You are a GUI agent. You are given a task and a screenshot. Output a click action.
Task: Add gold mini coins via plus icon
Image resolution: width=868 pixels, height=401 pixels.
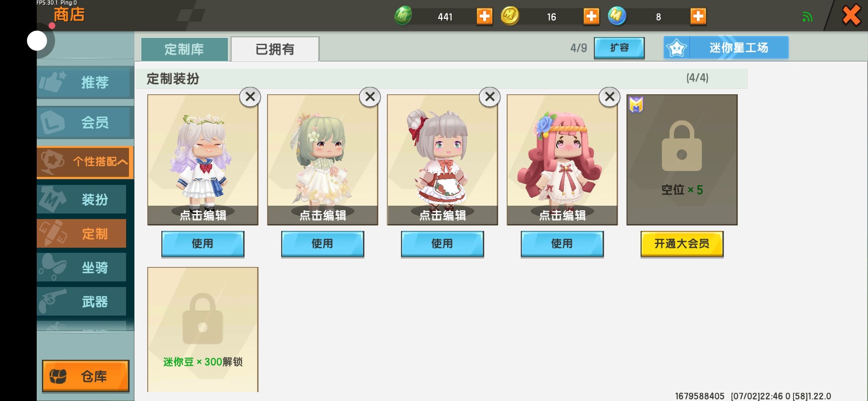[591, 16]
